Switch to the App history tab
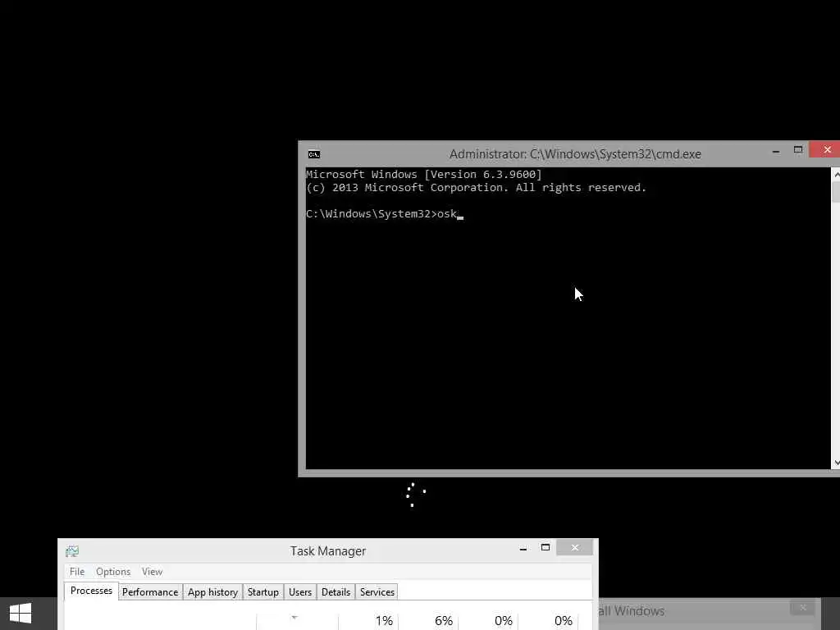The image size is (840, 630). (x=212, y=592)
